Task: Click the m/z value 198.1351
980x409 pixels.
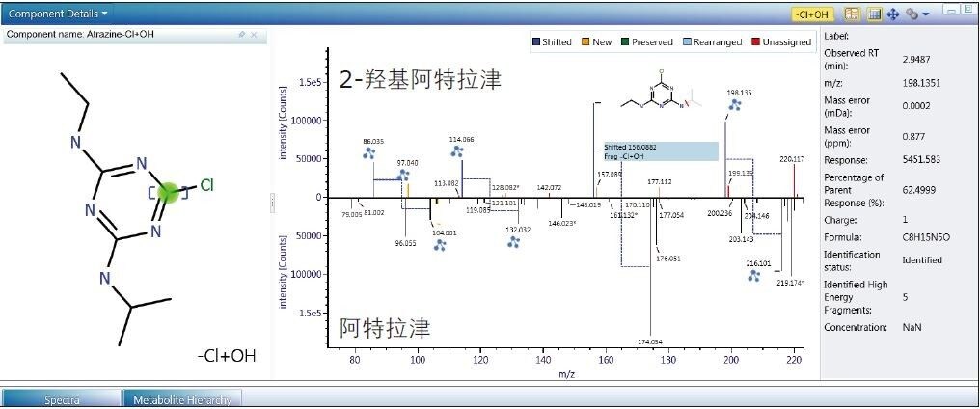Action: 921,83
